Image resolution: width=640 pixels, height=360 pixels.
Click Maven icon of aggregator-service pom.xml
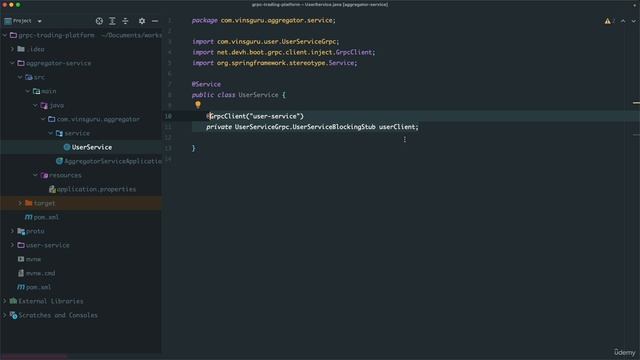point(29,217)
